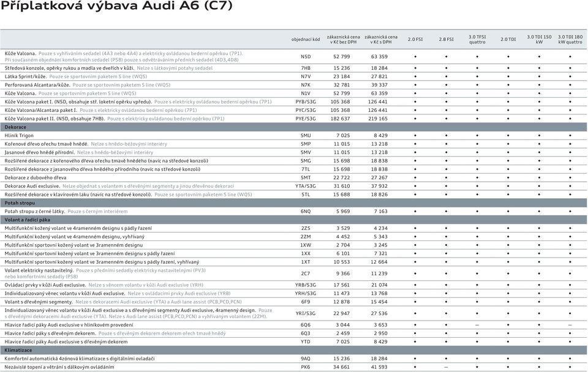
Task: Click the "2.0 TDI" column header
Action: 508,39
